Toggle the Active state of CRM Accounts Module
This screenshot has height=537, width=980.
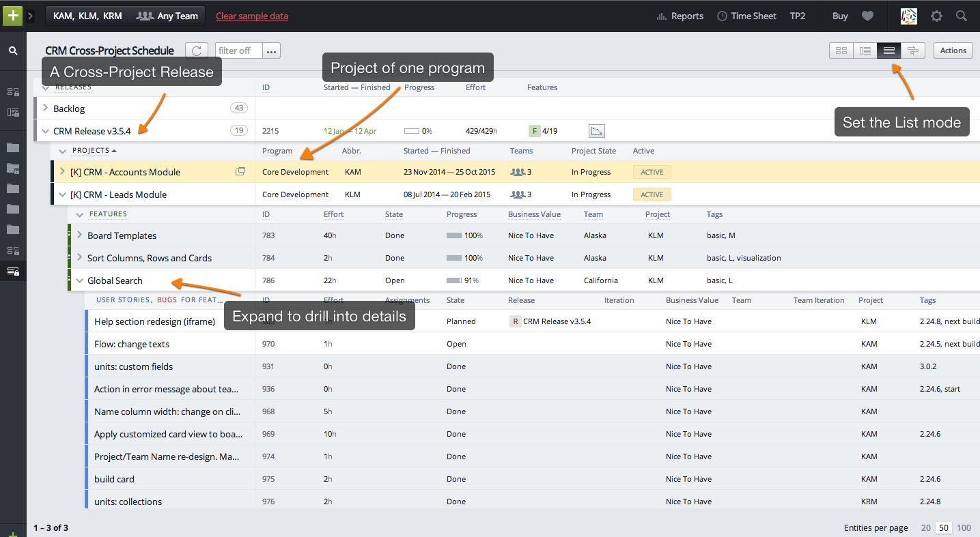click(651, 171)
